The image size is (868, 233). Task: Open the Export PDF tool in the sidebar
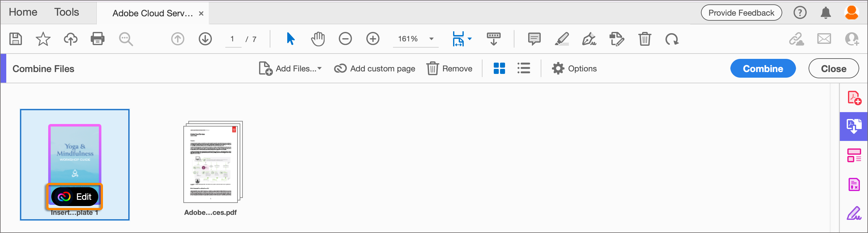(x=854, y=127)
